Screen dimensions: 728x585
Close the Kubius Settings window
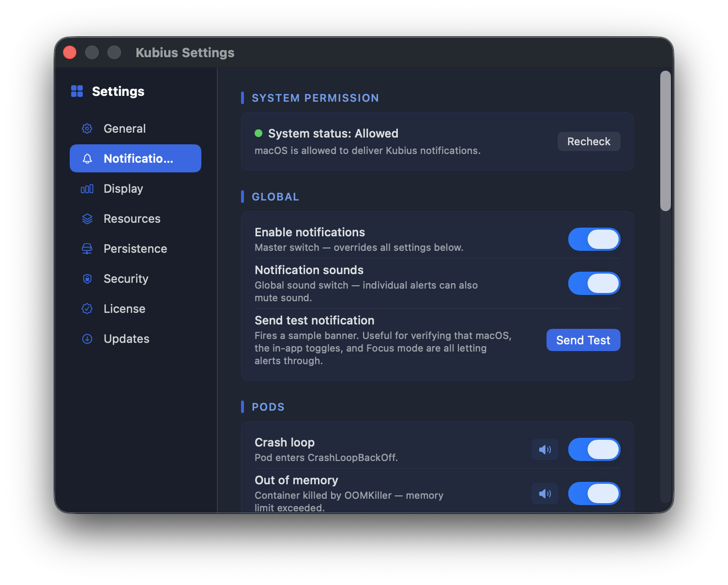[x=70, y=52]
